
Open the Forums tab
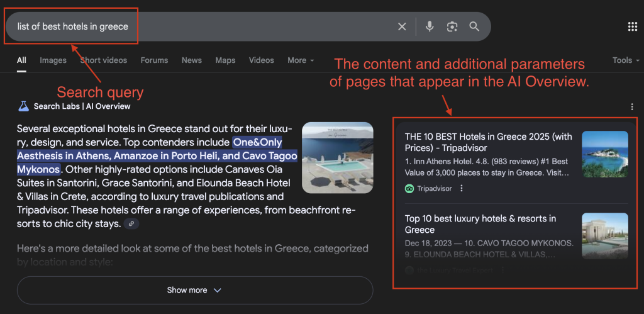154,60
